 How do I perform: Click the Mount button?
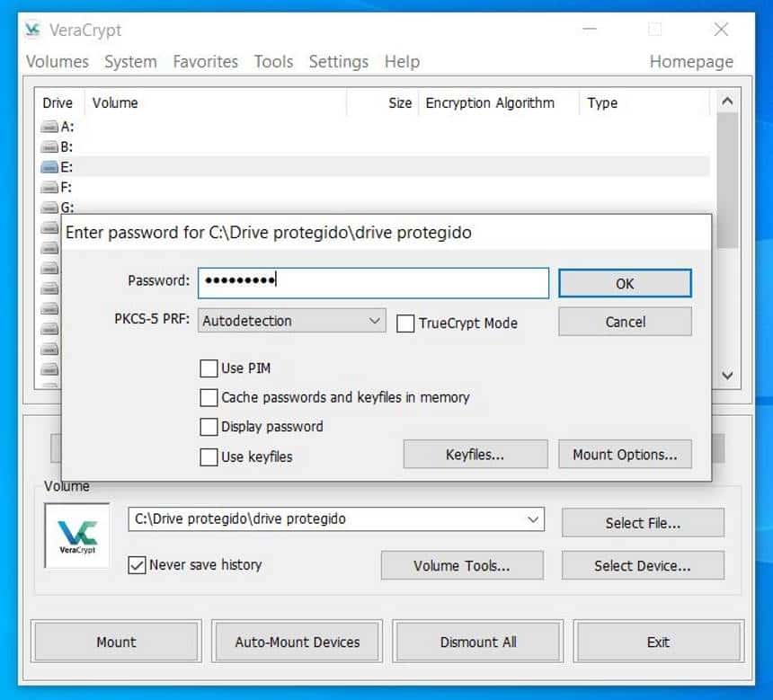click(116, 642)
